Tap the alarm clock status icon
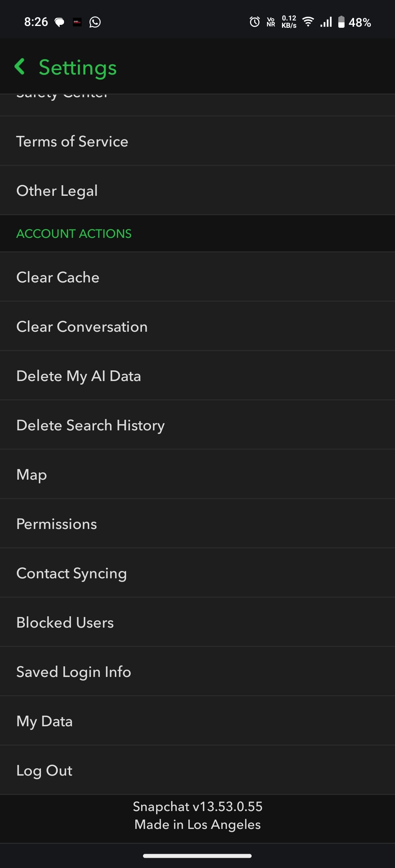The width and height of the screenshot is (395, 868). 255,22
